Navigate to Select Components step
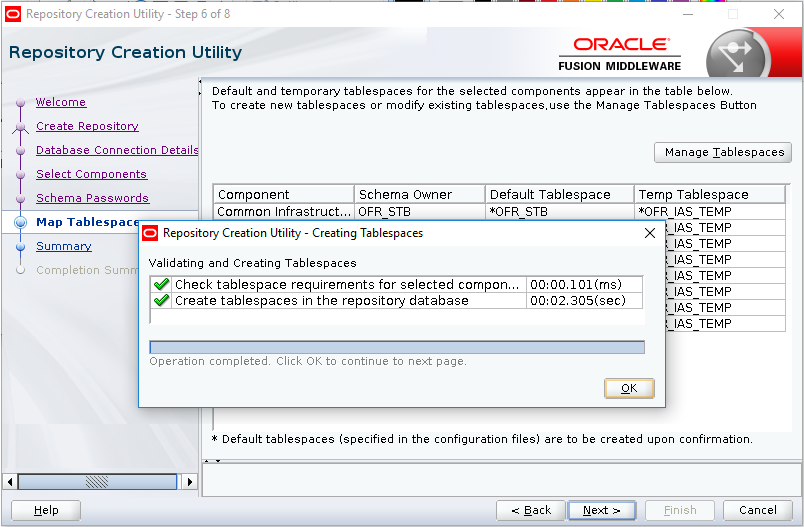 [x=91, y=174]
